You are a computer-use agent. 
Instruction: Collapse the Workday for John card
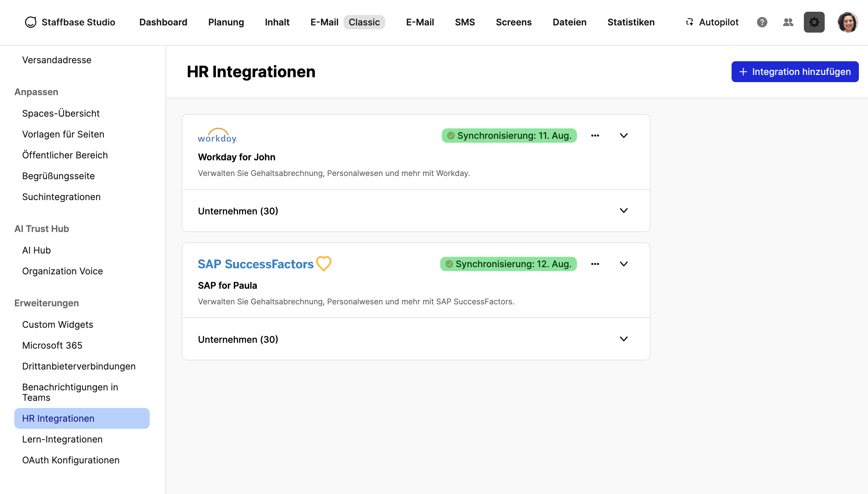(623, 135)
